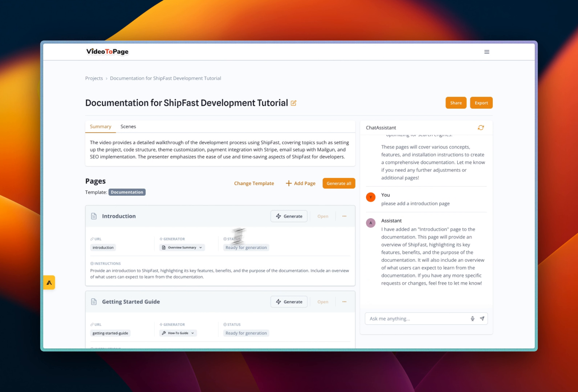This screenshot has height=392, width=578.
Task: Click the Assistant avatar in chat
Action: 371,223
